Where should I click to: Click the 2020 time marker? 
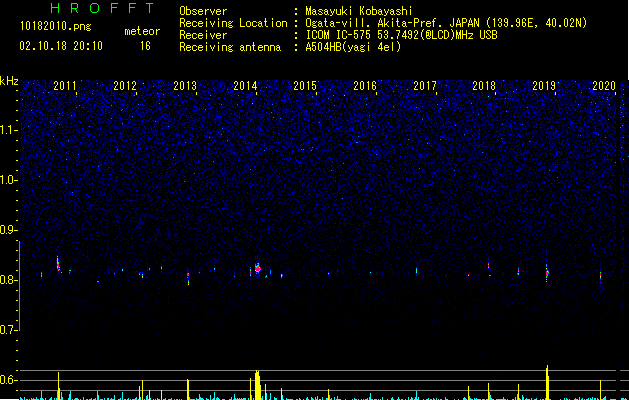604,86
